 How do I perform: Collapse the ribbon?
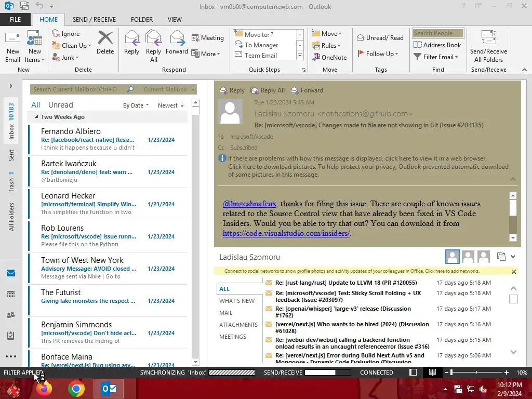tap(524, 70)
